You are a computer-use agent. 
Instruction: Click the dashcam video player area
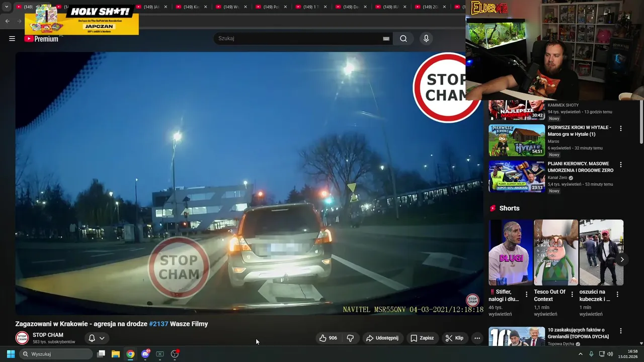(x=249, y=184)
